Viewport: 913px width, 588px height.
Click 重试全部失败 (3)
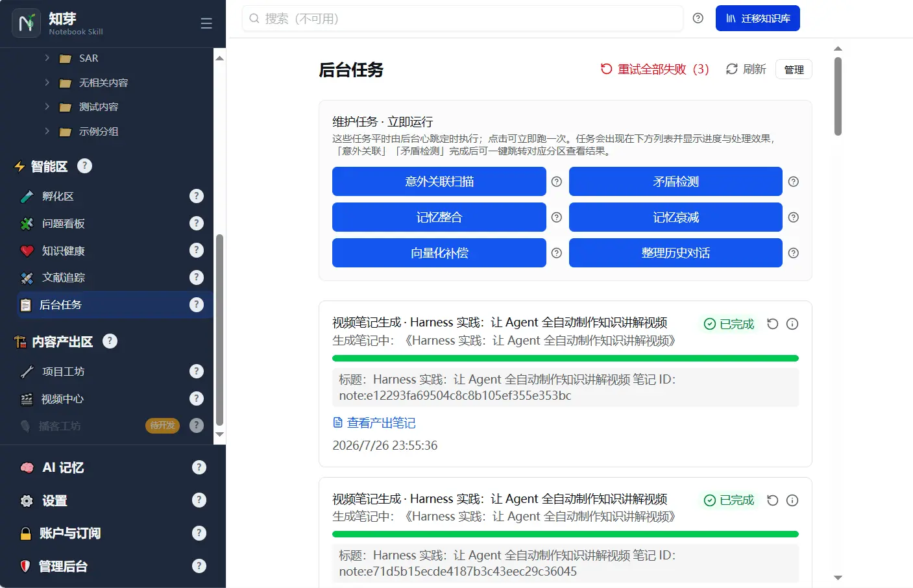655,69
